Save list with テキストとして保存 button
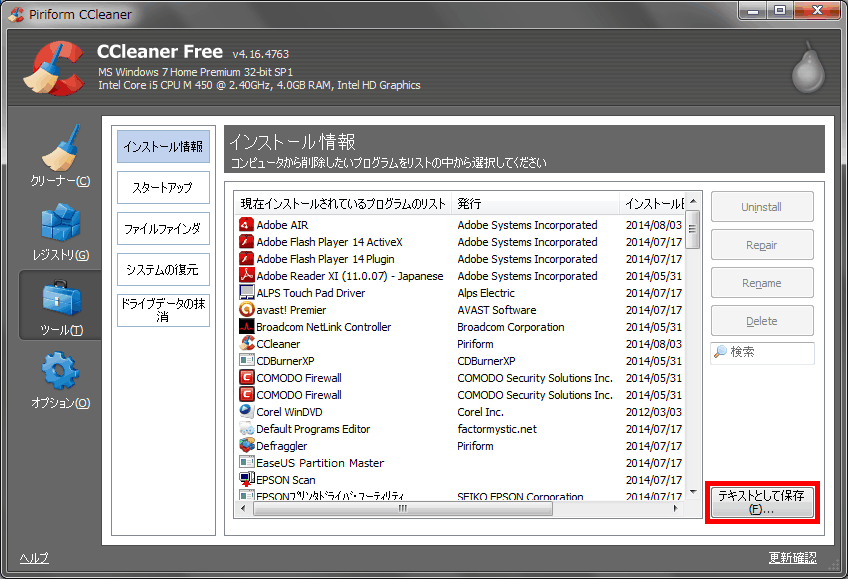Screen dimensions: 848x579 pos(761,502)
